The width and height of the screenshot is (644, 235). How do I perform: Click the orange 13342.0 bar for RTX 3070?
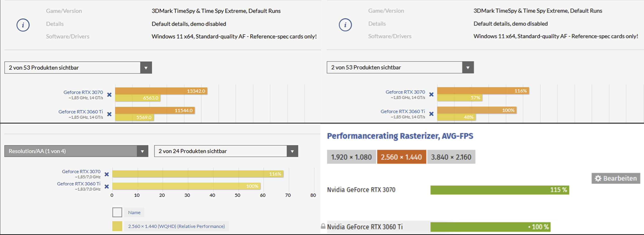coord(161,91)
